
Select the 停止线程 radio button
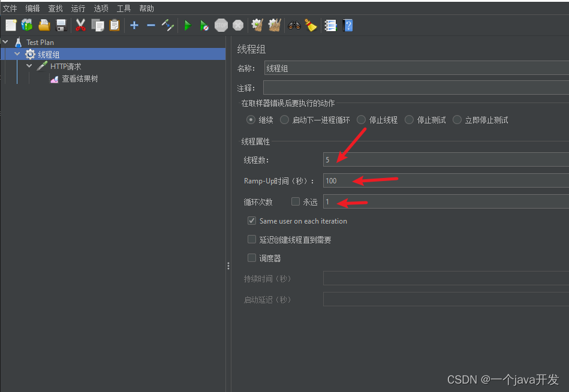[361, 120]
